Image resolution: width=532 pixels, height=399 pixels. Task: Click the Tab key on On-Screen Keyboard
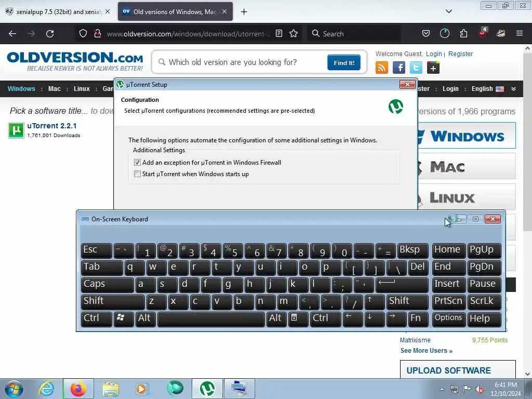click(102, 268)
